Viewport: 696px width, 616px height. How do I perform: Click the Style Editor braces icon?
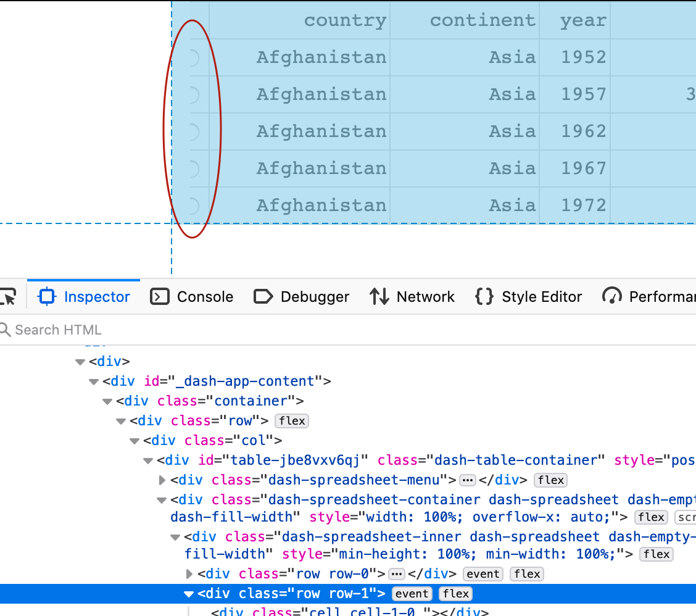coord(484,296)
